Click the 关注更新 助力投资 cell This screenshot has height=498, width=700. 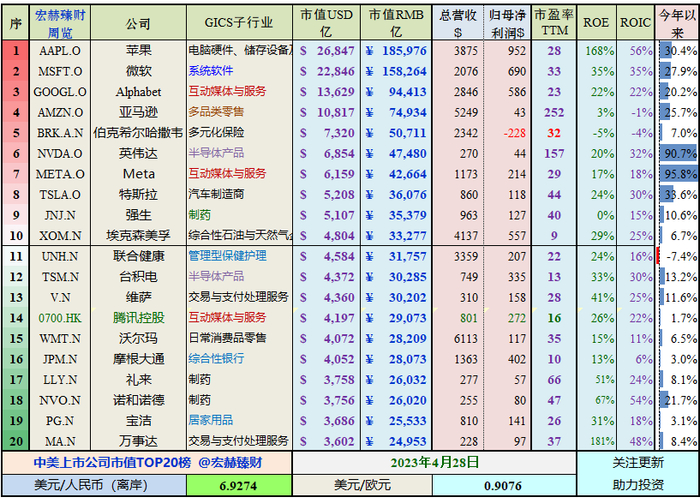click(638, 473)
